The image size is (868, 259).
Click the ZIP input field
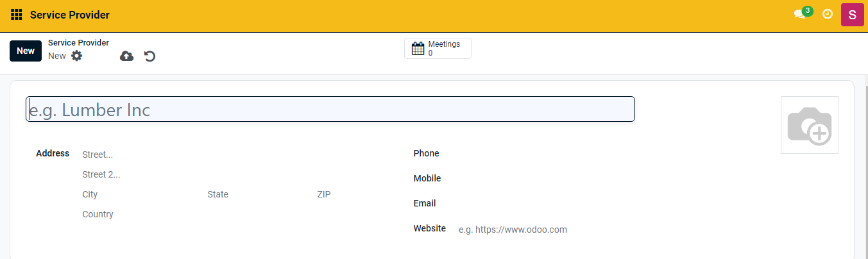click(x=353, y=194)
